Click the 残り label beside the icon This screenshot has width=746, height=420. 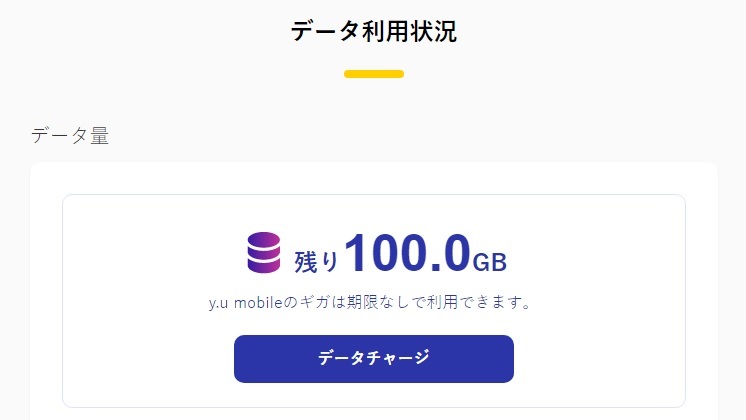pos(316,261)
